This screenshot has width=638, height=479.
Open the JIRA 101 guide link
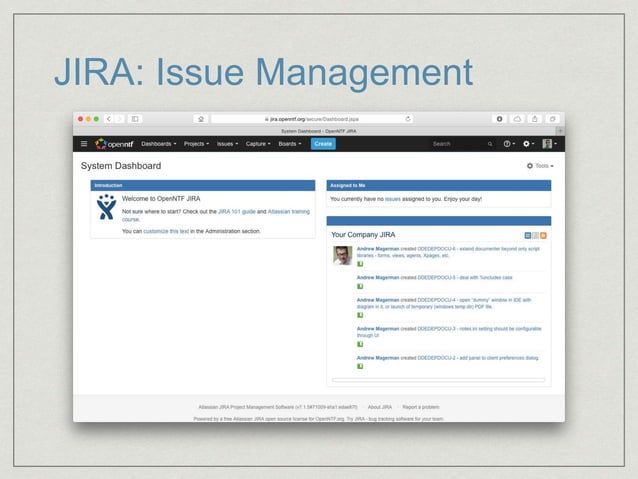click(237, 212)
